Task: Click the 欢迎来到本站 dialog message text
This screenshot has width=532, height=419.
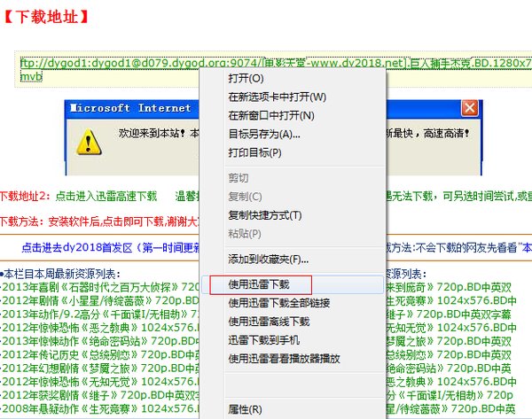Action: point(159,133)
